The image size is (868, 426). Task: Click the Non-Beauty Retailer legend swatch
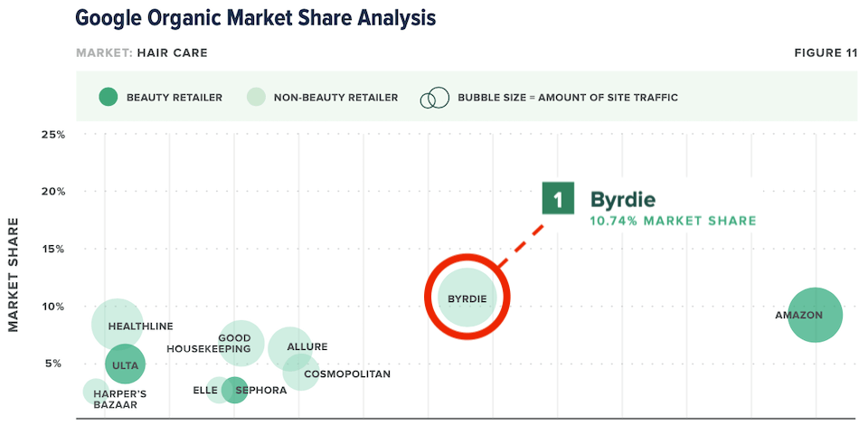point(255,98)
